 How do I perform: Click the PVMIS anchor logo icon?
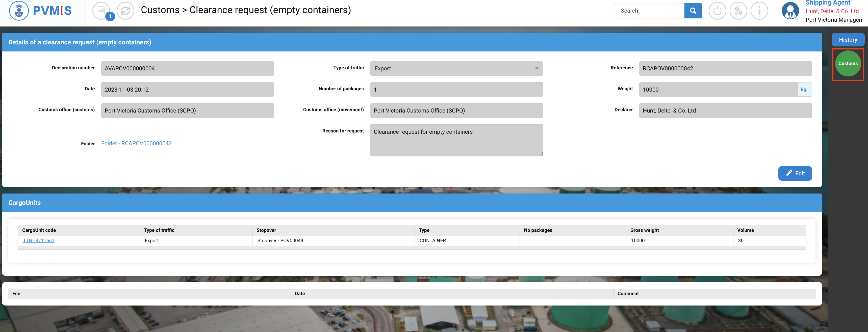click(19, 11)
